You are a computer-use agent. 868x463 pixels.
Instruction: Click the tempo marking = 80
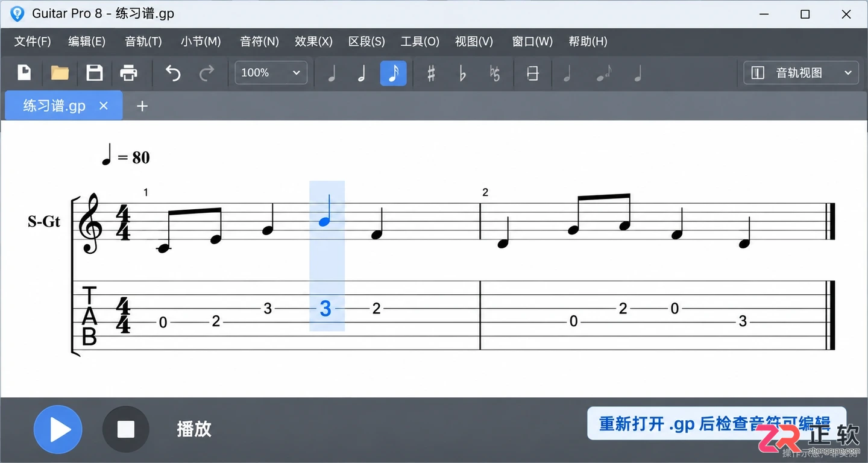[125, 156]
